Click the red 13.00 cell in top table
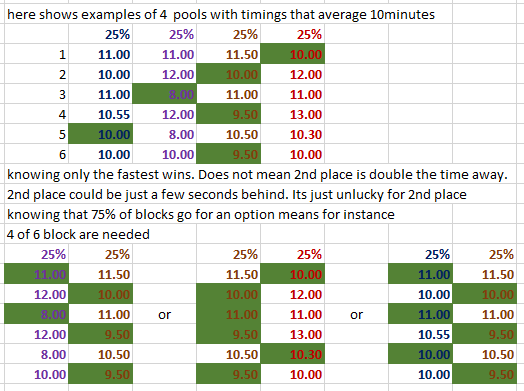The height and width of the screenshot is (391, 524). coord(292,114)
